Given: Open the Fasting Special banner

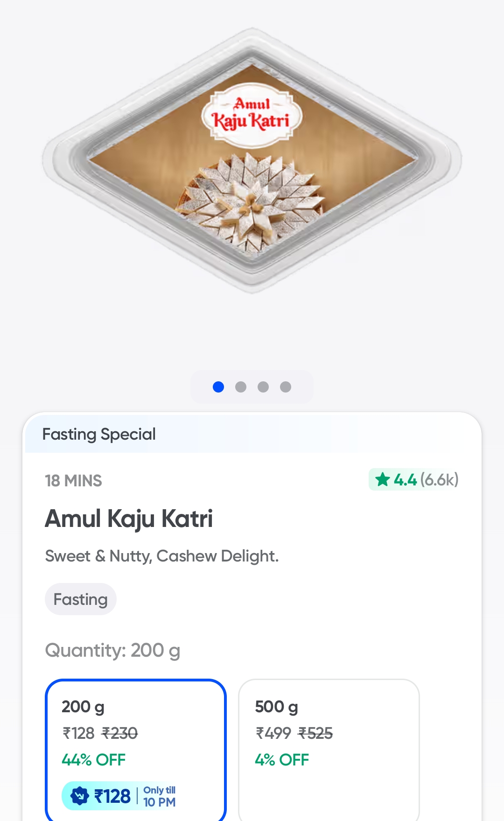Looking at the screenshot, I should point(99,434).
